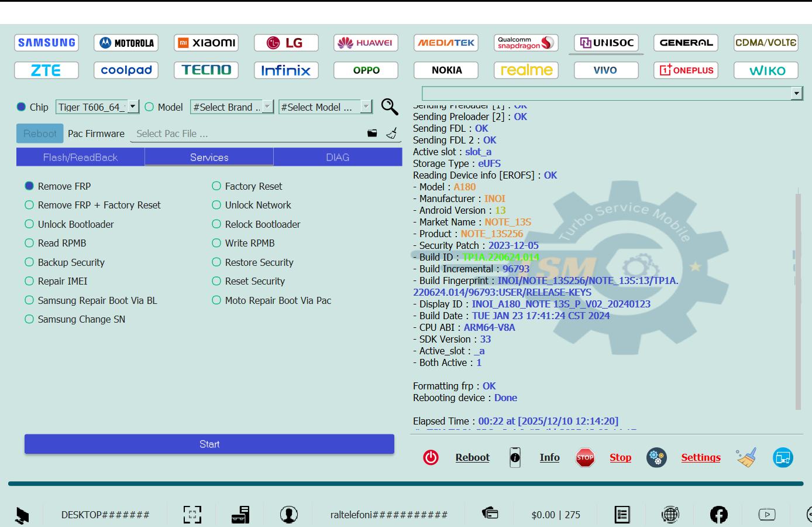Select the Huawei brand logo
Image resolution: width=812 pixels, height=527 pixels.
(366, 43)
